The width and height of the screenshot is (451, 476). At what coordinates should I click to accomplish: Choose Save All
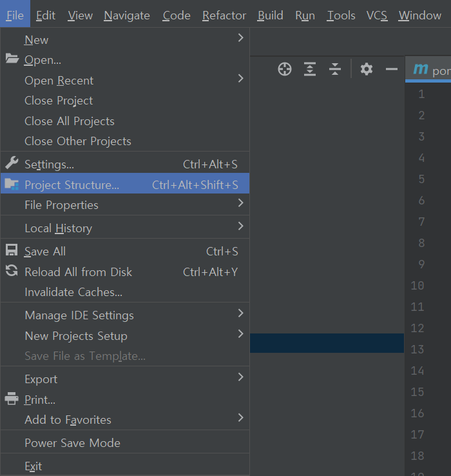(125, 252)
